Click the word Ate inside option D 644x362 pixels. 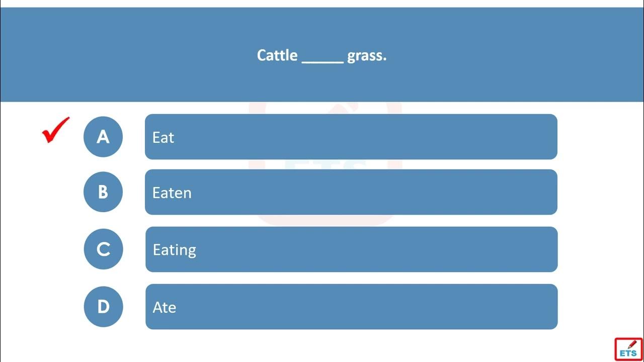(165, 307)
